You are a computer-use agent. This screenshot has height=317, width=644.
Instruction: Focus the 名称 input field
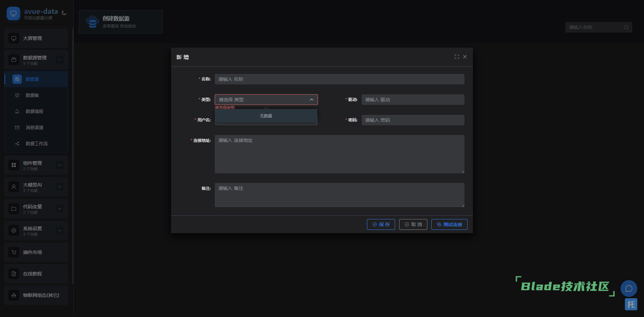[x=339, y=79]
